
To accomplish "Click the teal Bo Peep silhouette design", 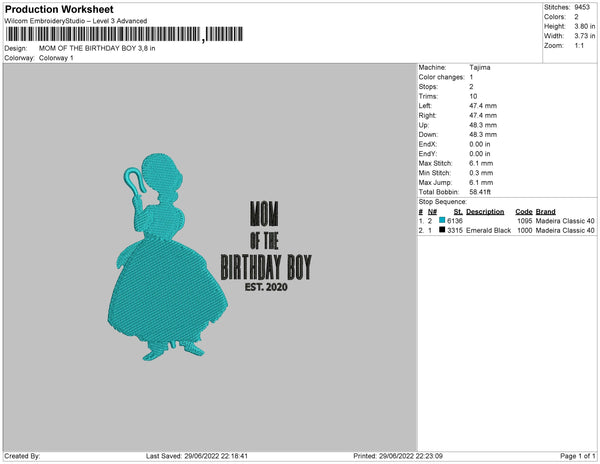I will 168,257.
